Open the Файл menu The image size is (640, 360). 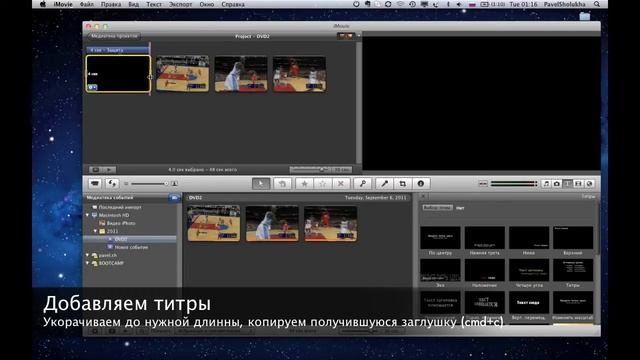pos(87,4)
